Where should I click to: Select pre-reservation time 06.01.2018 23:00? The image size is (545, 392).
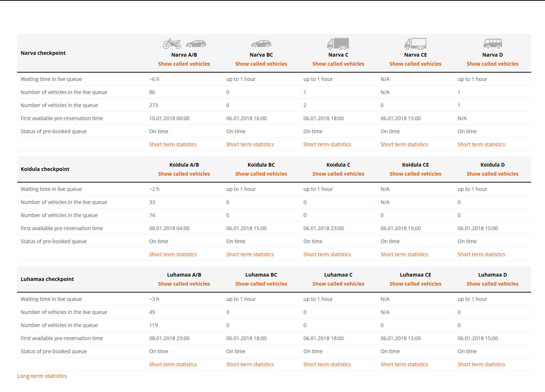[323, 228]
